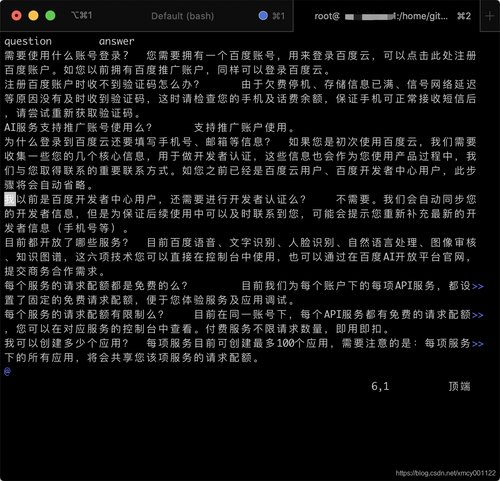
Task: Click the text 我可以创建多少个应用？
Action: click(66, 343)
